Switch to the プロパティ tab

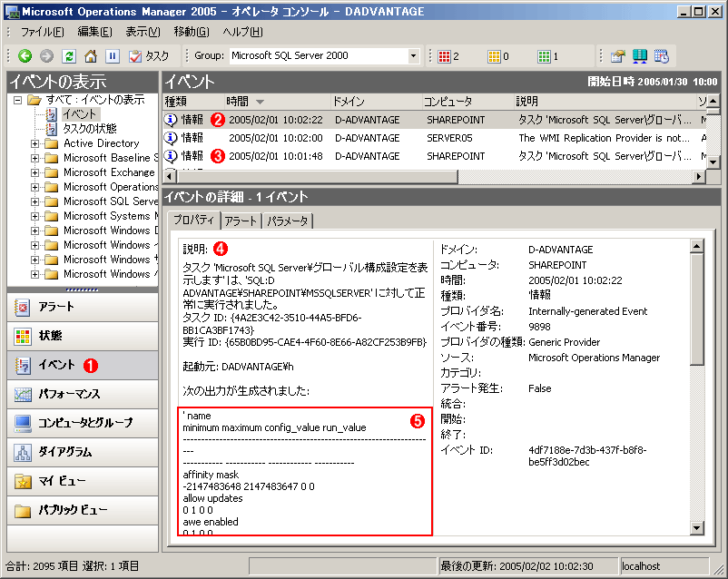coord(193,221)
